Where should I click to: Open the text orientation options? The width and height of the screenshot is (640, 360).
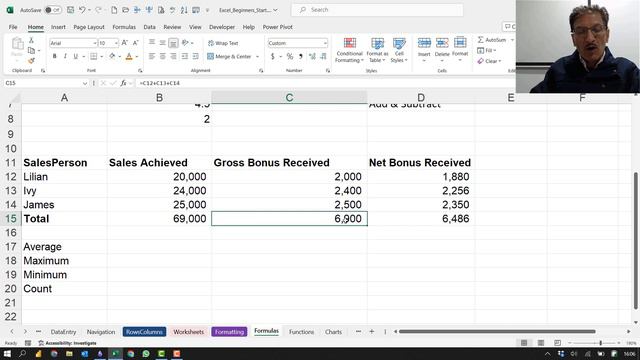[x=186, y=42]
